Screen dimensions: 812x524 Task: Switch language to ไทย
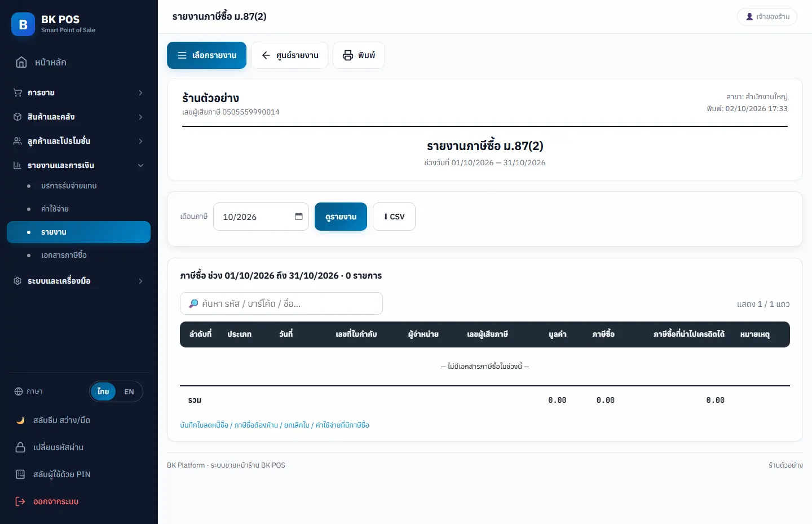click(103, 391)
